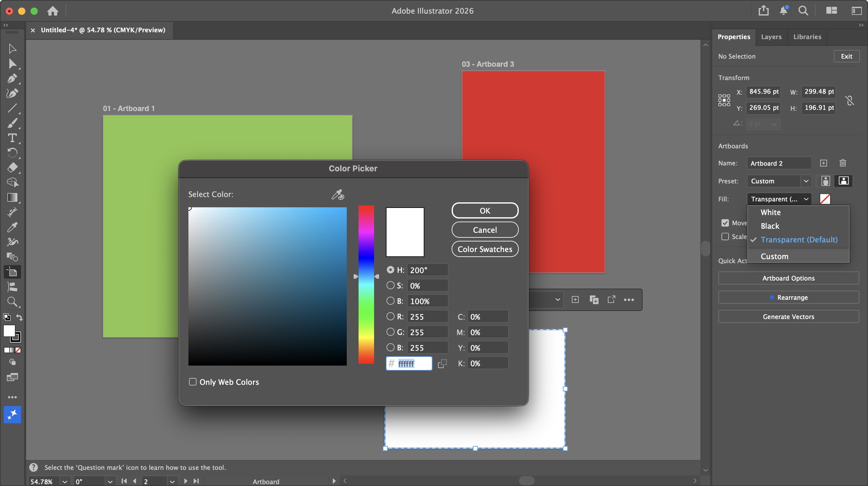The height and width of the screenshot is (486, 868).
Task: Select the Selection tool
Action: [12, 49]
